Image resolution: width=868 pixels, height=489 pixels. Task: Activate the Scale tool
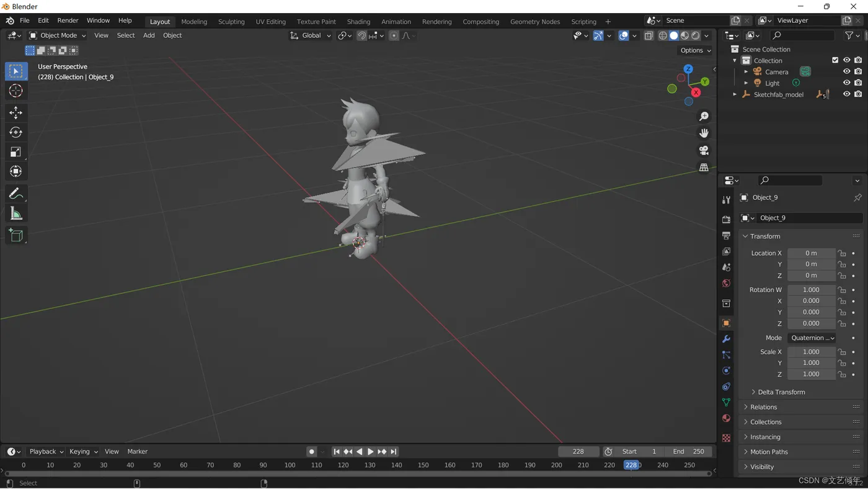click(x=16, y=152)
